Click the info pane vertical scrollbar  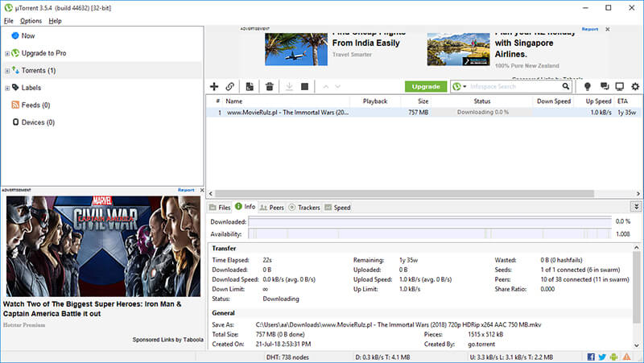point(636,287)
